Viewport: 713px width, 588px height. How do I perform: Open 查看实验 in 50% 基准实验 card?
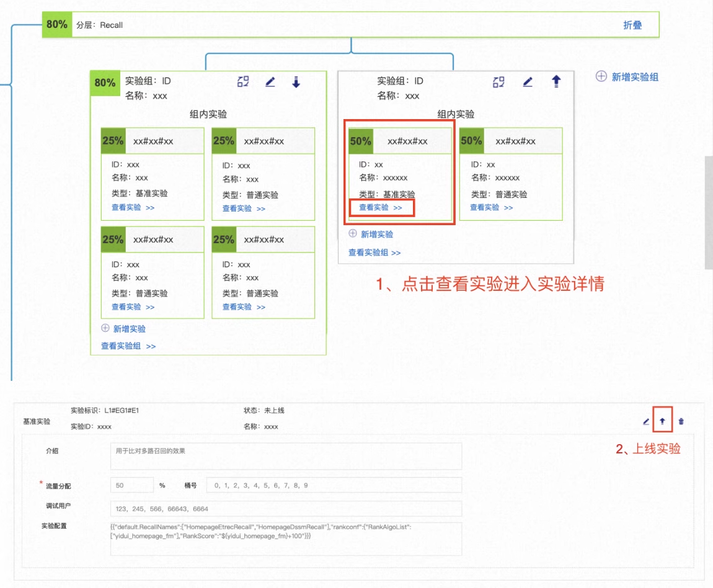click(381, 207)
